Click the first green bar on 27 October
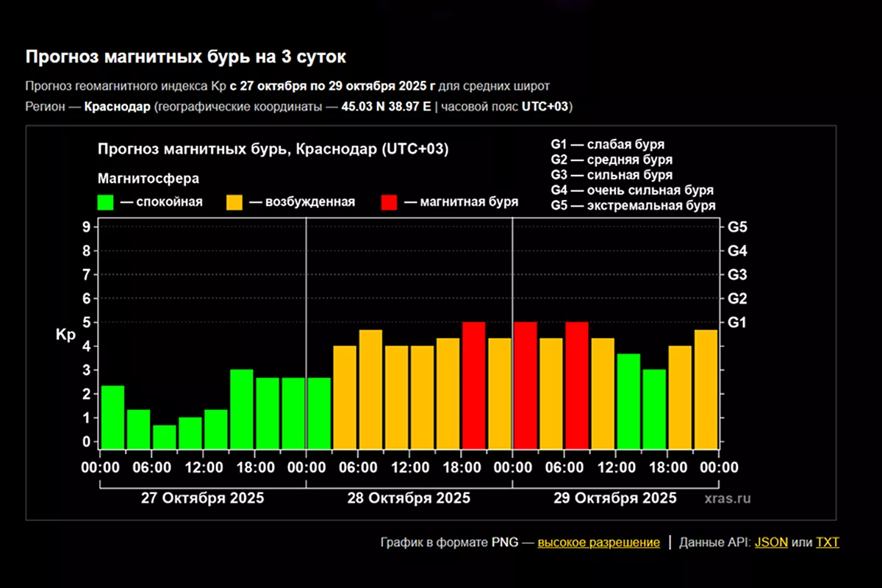882x588 pixels. click(x=112, y=417)
